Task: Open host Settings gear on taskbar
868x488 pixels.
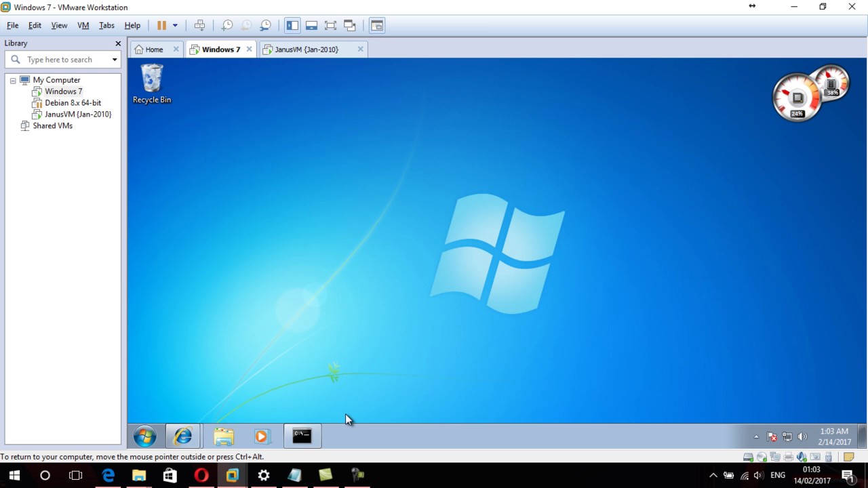Action: click(264, 476)
